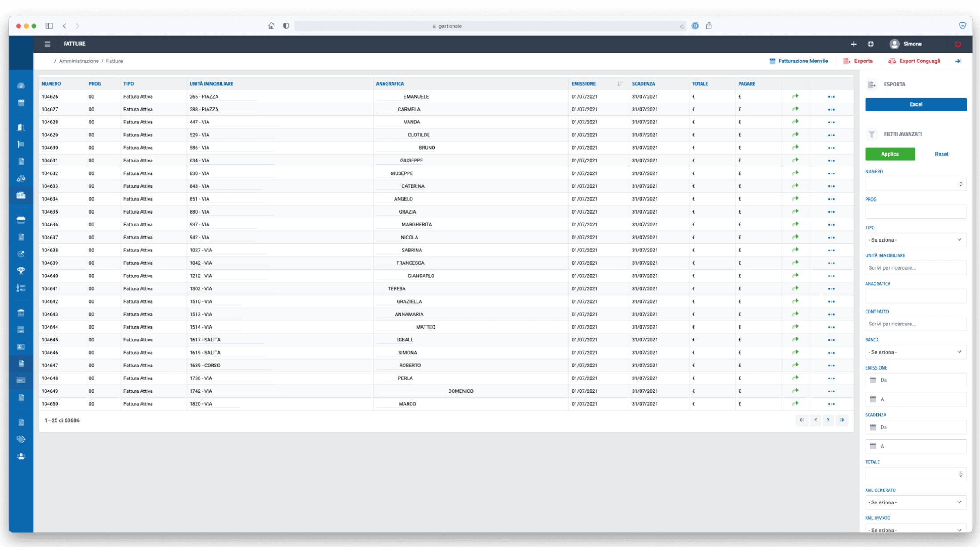980x547 pixels.
Task: Open the Simone user menu
Action: click(x=906, y=44)
